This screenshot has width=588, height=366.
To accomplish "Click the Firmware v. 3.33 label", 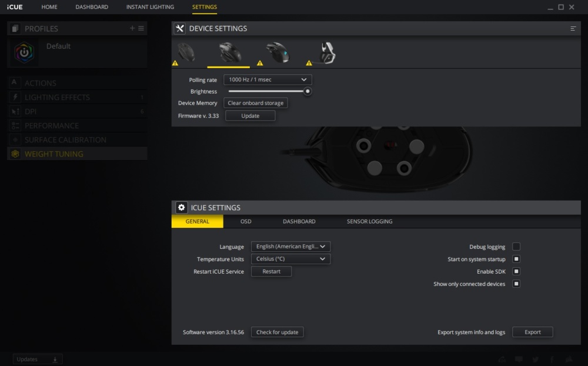I will pyautogui.click(x=198, y=115).
